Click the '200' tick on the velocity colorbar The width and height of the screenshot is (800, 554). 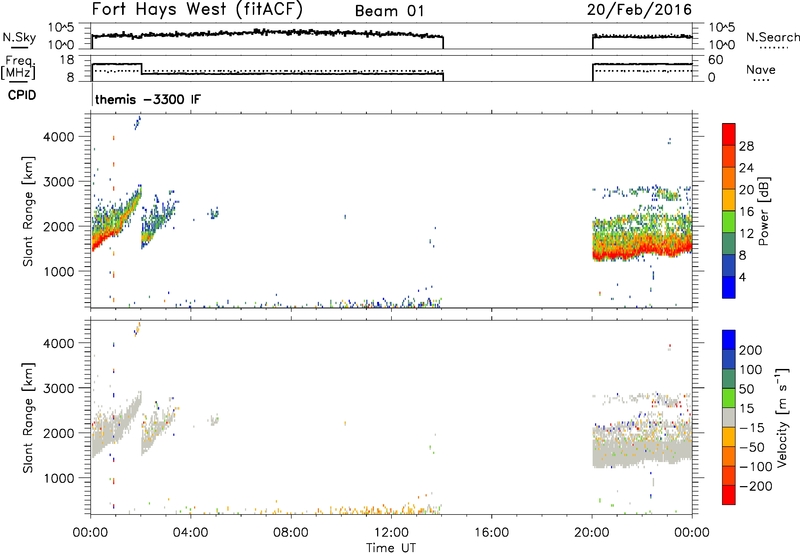(751, 350)
